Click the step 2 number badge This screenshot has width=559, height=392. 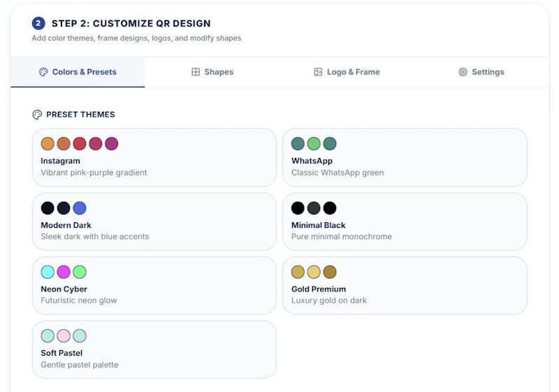pos(38,24)
